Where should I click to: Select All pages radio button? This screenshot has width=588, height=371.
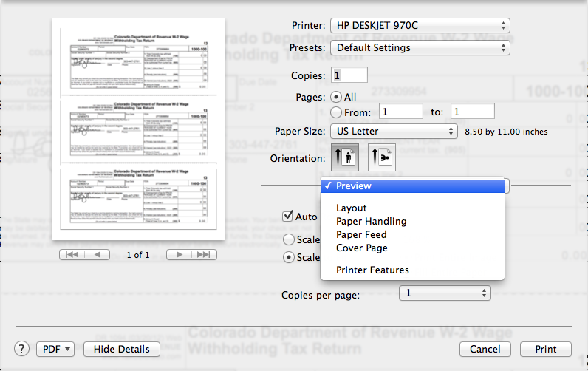point(337,97)
